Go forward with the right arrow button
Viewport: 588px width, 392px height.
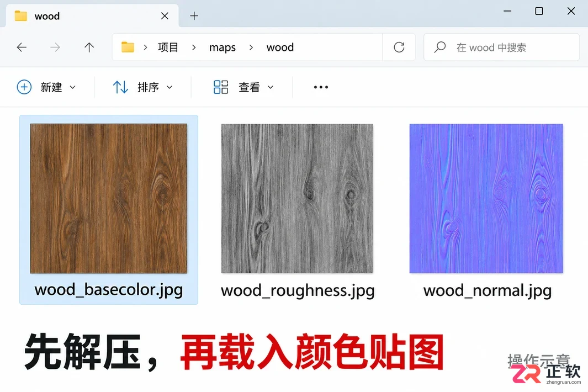click(55, 47)
